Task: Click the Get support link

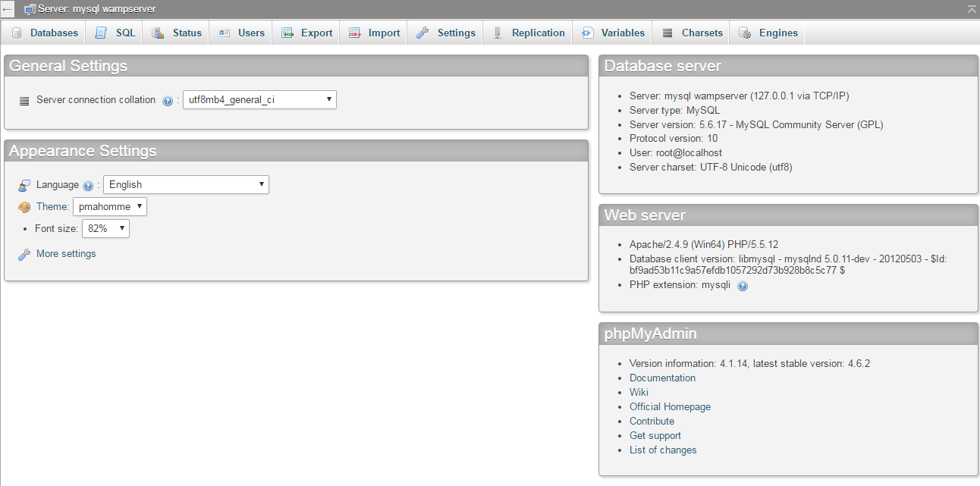Action: pyautogui.click(x=655, y=435)
